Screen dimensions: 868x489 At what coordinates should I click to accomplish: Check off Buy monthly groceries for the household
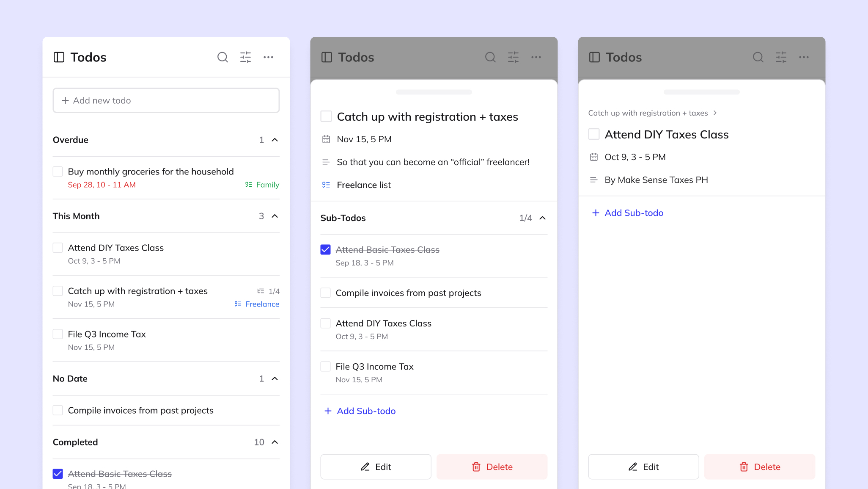point(58,171)
